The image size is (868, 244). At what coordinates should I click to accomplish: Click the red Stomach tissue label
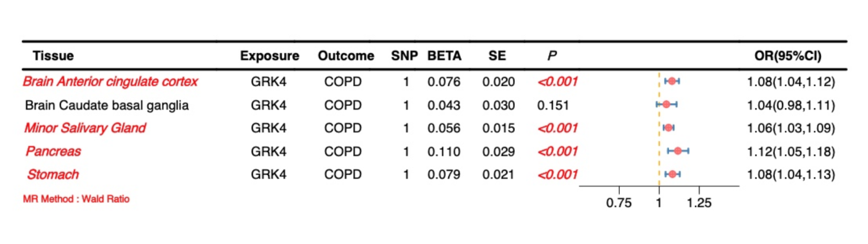(x=53, y=175)
